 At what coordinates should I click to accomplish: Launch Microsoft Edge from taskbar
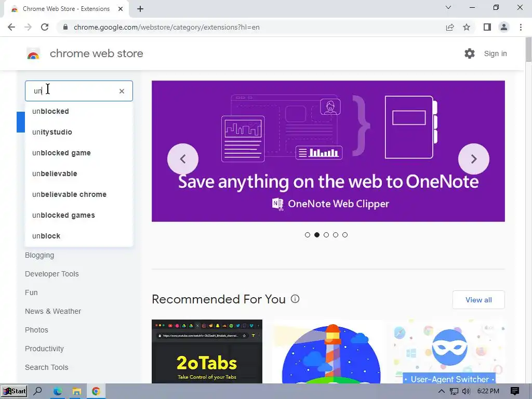[x=57, y=391]
